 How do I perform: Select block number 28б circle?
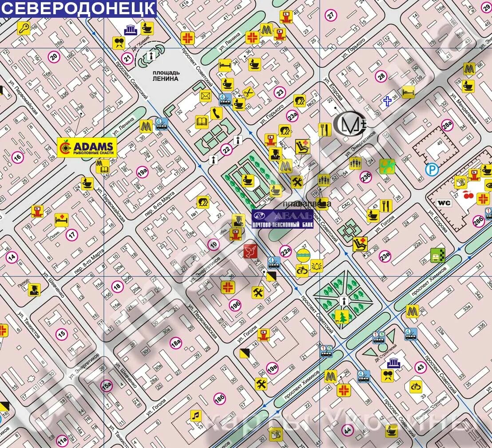479,221
